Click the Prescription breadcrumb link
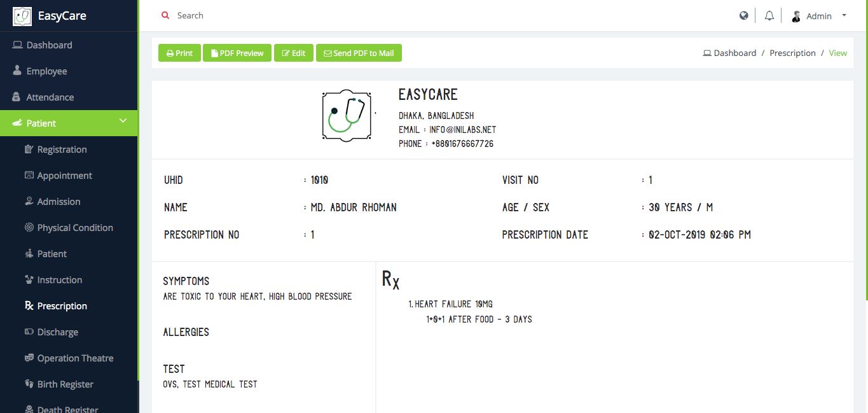The height and width of the screenshot is (413, 868). point(792,53)
